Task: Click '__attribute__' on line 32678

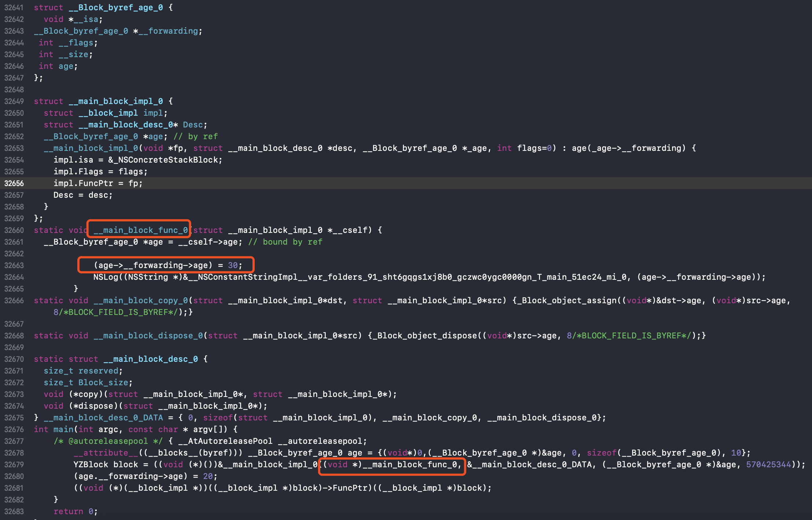Action: (106, 453)
